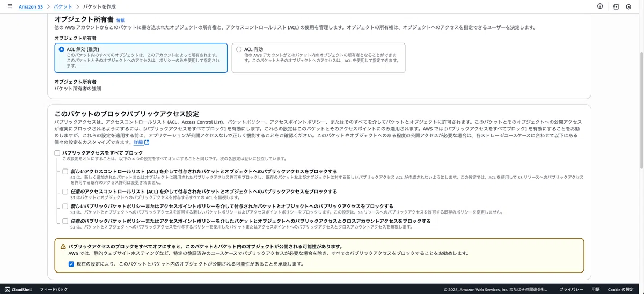Screen dimensions: 644x294
Task: Click the copyright text © 2025, Amazon Web Services
Action: 495,289
